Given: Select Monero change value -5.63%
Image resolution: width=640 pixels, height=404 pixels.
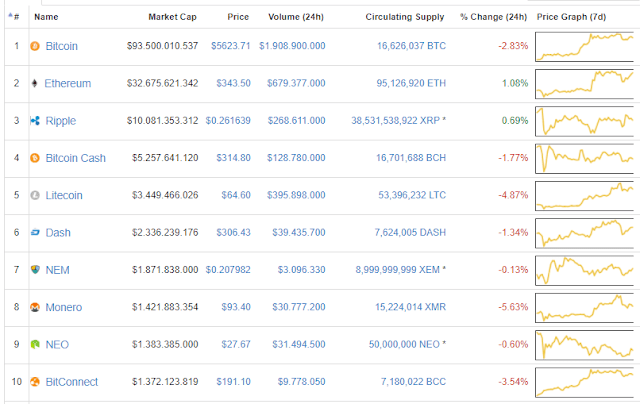Looking at the screenshot, I should pyautogui.click(x=513, y=307).
